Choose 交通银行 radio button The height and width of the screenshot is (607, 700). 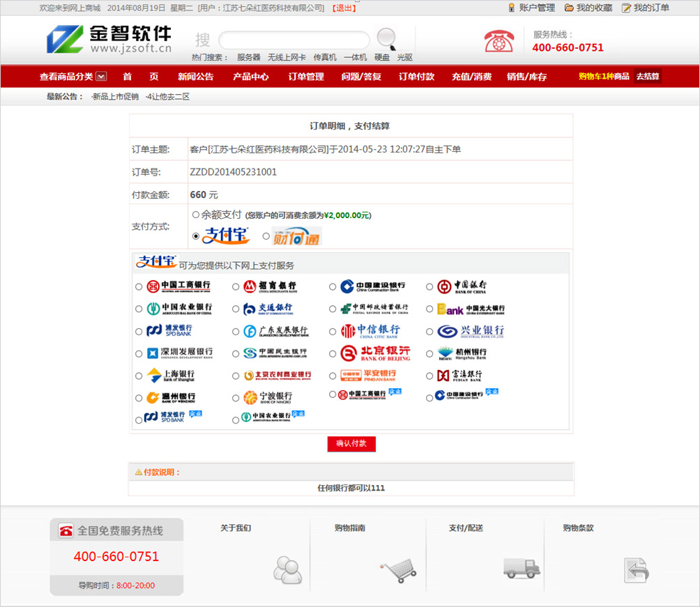click(236, 309)
